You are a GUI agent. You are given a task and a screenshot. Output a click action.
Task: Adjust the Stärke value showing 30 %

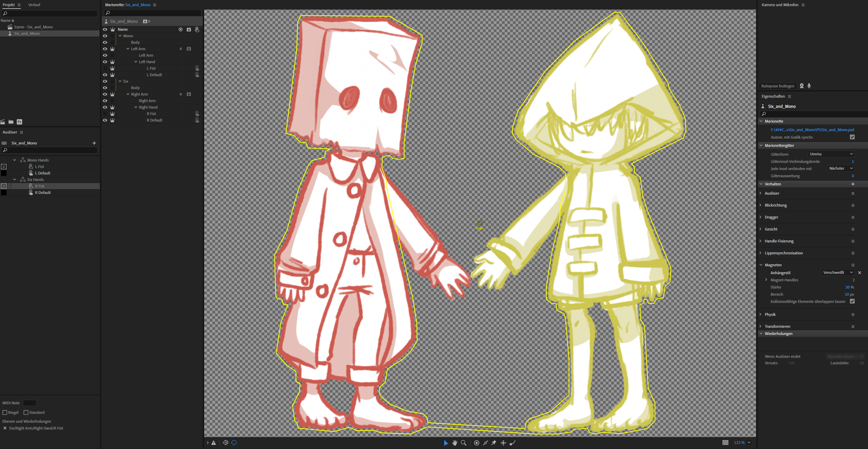click(x=849, y=287)
